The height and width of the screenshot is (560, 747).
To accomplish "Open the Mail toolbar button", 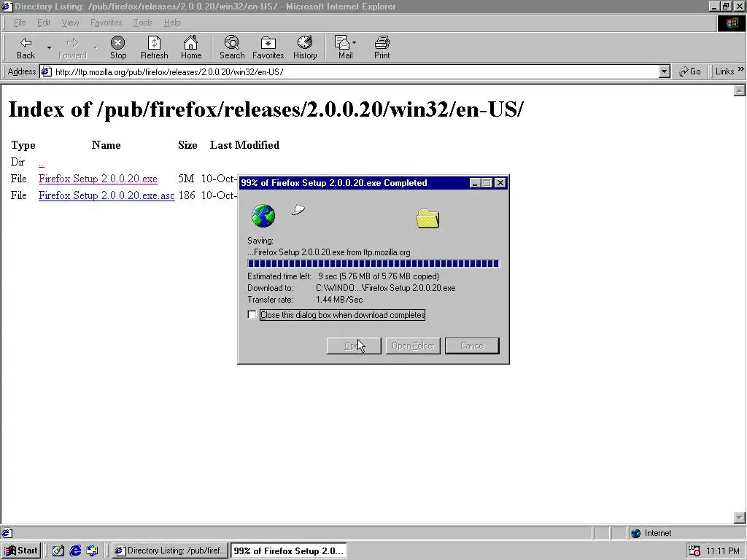I will click(345, 47).
